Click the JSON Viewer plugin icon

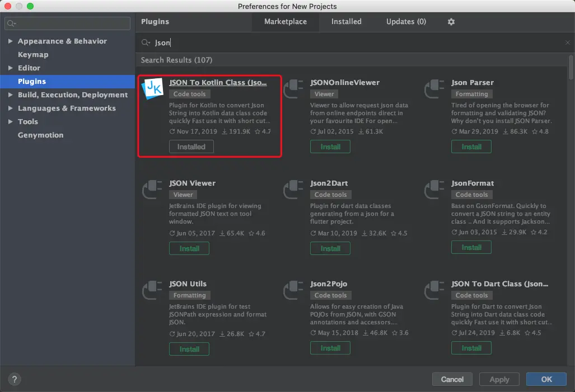[x=152, y=190]
